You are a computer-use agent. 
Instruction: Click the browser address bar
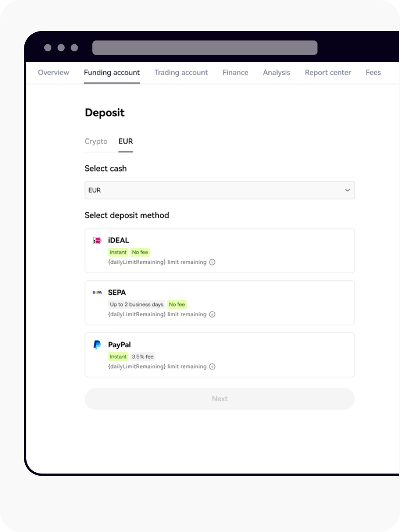[x=204, y=47]
